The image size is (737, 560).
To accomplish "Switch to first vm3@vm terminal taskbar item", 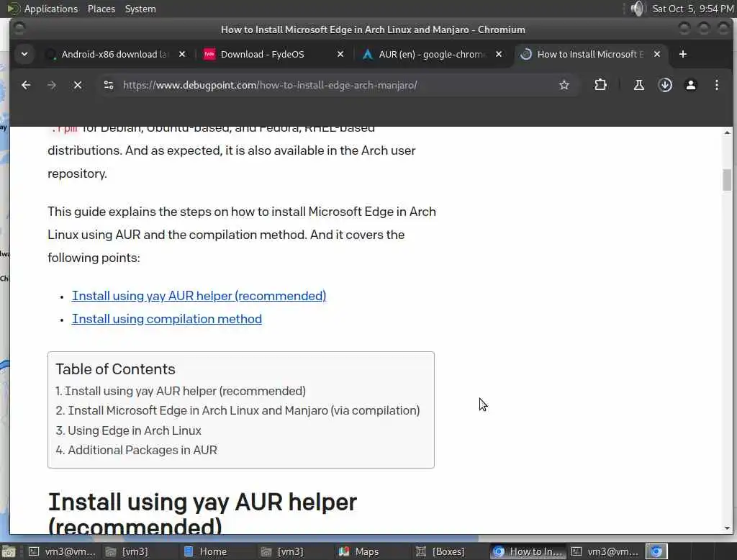I will 62,551.
